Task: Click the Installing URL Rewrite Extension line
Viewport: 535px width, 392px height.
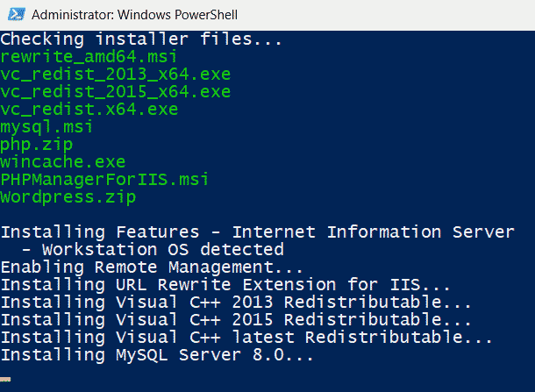Action: (225, 285)
